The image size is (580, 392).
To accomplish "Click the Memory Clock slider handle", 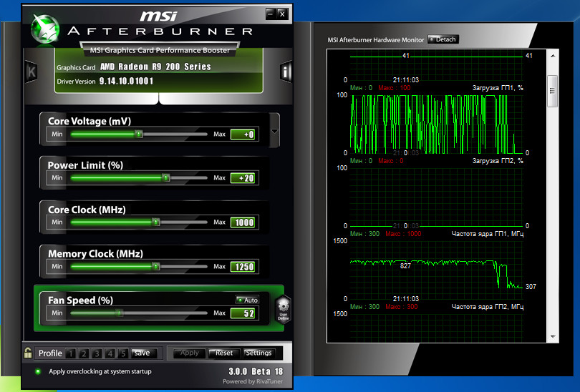I will click(x=156, y=266).
